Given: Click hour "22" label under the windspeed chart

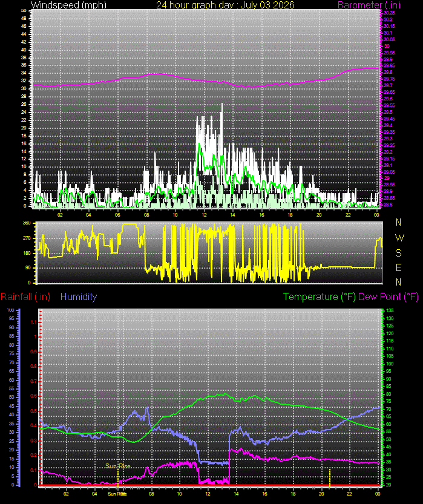Looking at the screenshot, I should [348, 215].
